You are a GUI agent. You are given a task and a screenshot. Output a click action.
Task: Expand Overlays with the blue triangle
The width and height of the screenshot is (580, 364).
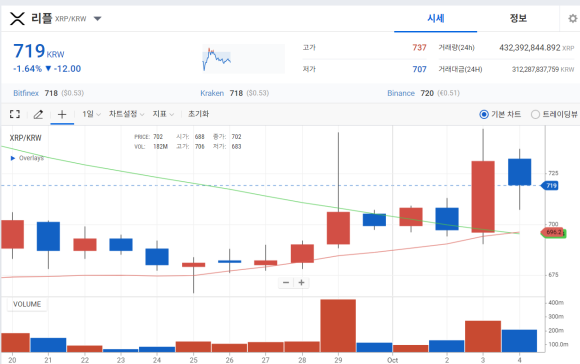(x=13, y=158)
